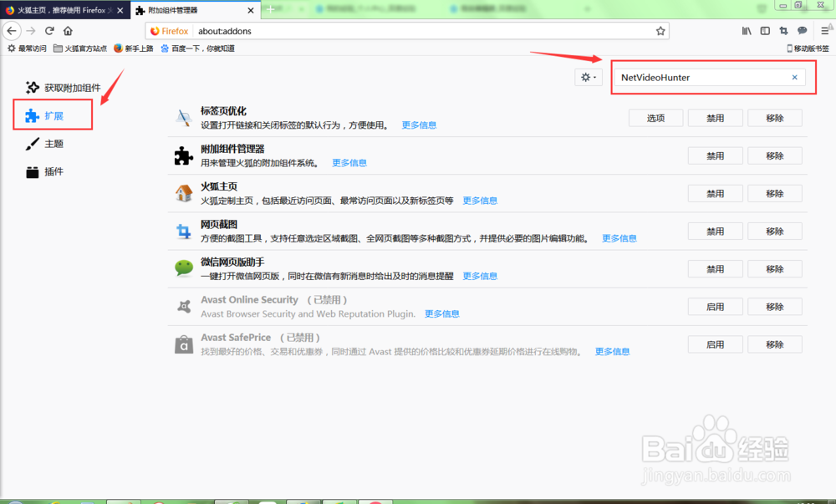Click 选项 for 标签页优化
The image size is (836, 504).
[x=655, y=119]
